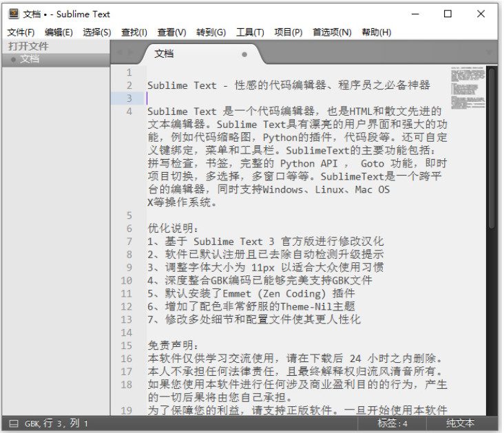Screen dimensions: 504x433
Task: Click the line 优化说明：
Action: tap(173, 229)
